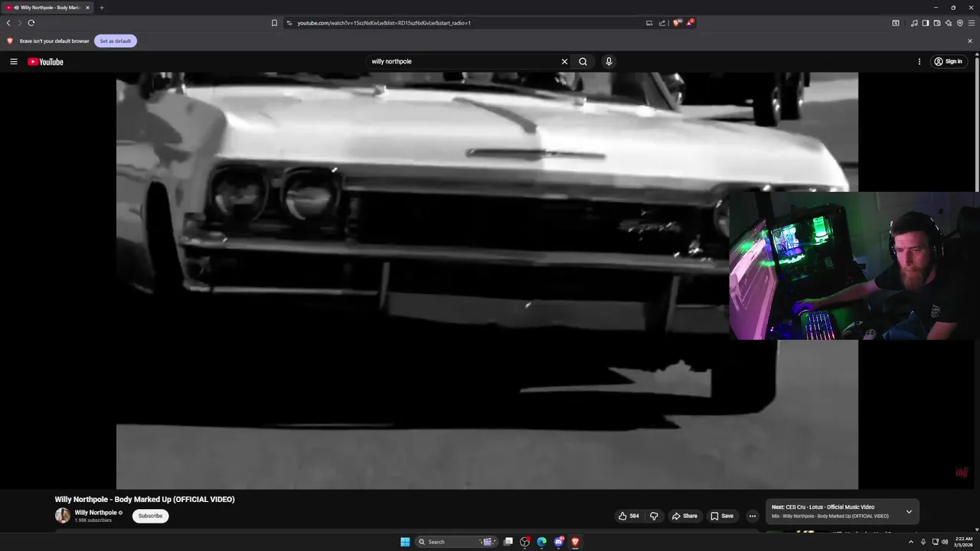Open Discord from the taskbar

click(558, 542)
